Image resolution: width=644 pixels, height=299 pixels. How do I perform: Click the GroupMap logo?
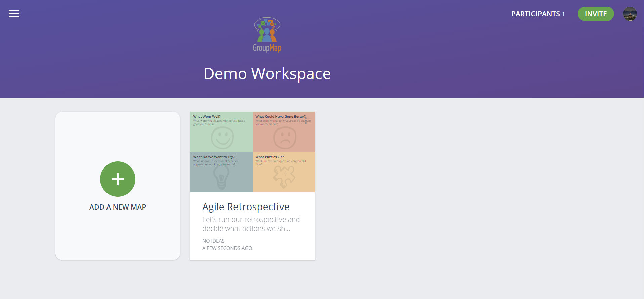coord(267,35)
